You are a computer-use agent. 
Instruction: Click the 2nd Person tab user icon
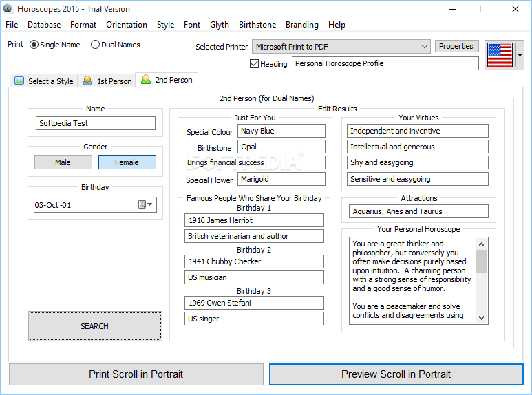(x=146, y=79)
